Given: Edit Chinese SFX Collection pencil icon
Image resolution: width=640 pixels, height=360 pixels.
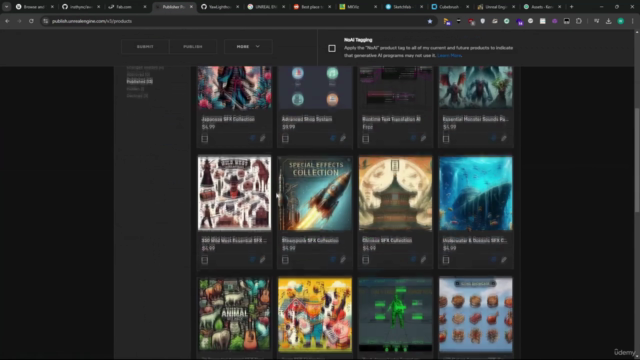Looking at the screenshot, I should pyautogui.click(x=423, y=260).
